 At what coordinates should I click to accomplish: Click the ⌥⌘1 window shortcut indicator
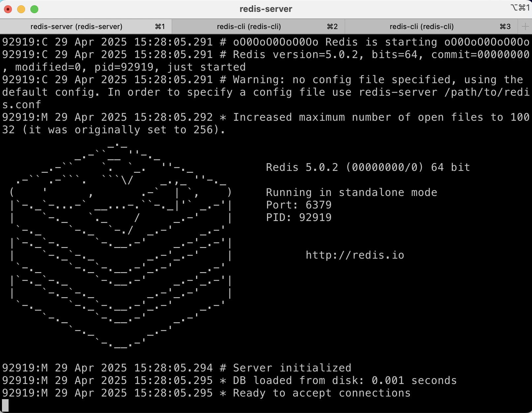520,8
